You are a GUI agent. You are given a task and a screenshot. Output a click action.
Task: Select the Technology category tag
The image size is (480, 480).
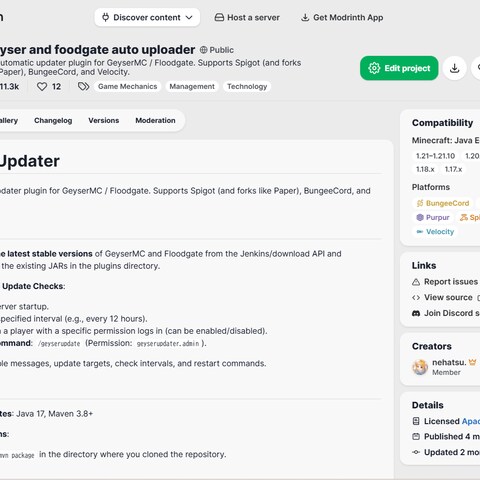[x=247, y=86]
